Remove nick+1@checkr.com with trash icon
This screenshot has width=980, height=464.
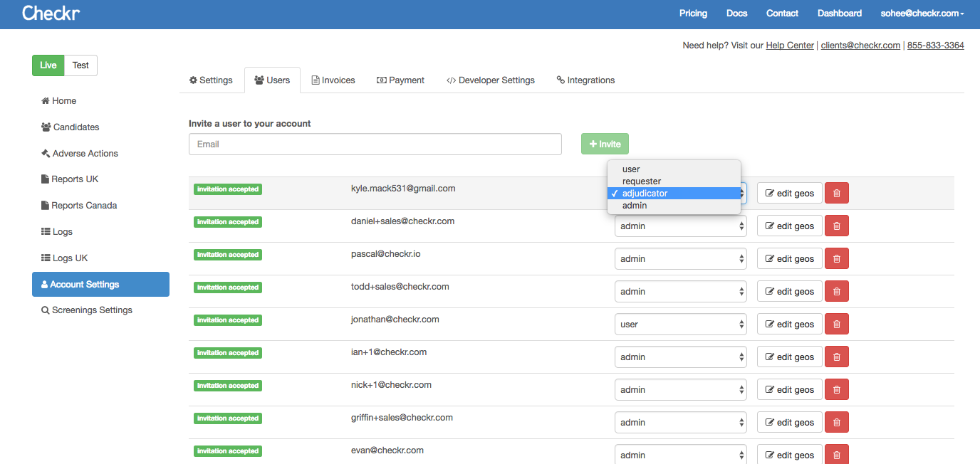(837, 390)
